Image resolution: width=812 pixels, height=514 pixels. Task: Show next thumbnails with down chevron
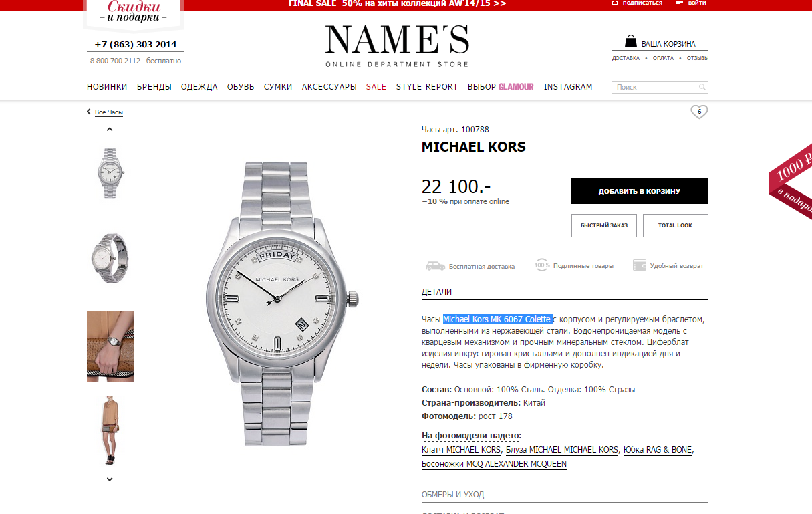point(110,479)
